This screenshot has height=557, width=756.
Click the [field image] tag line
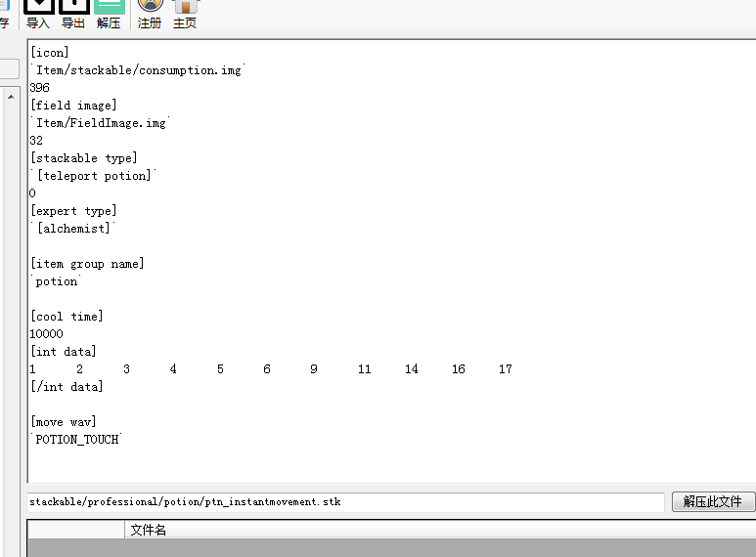coord(73,105)
